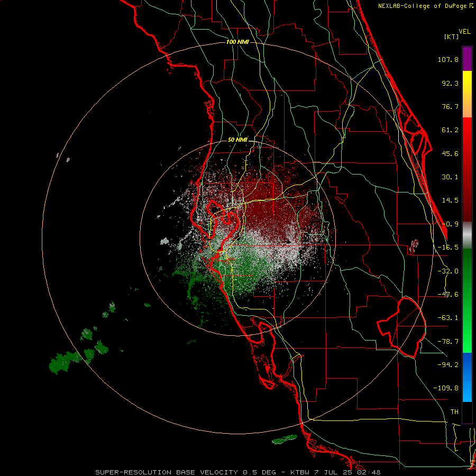Click the 100 NMI range ring label
Viewport: 476px width, 476px height.
click(x=237, y=42)
